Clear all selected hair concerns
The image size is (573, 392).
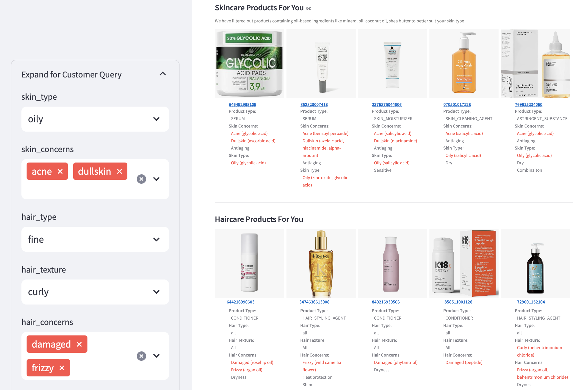pos(141,356)
